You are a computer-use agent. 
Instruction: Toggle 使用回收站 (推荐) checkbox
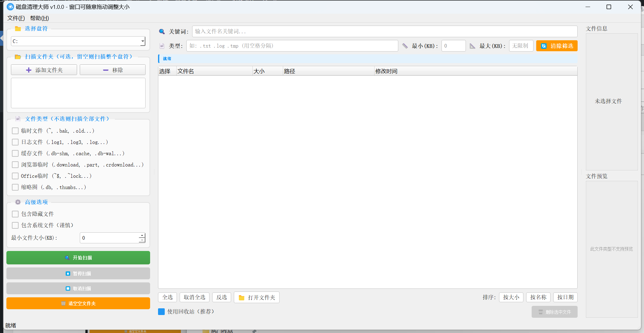(x=161, y=312)
